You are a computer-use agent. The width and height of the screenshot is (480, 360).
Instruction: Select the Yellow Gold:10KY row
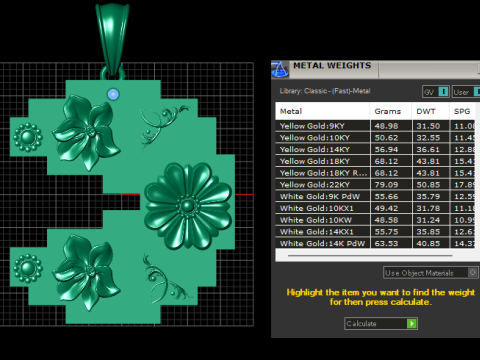[x=375, y=138]
